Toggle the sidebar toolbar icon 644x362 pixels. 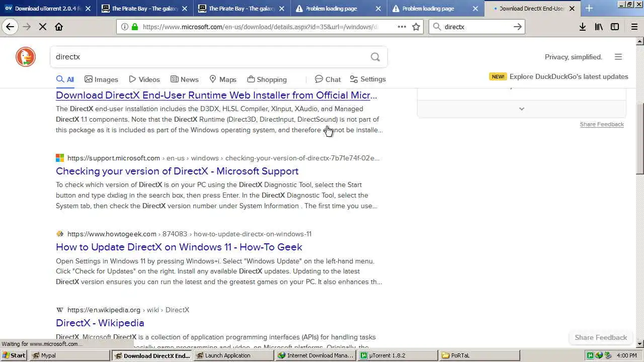pyautogui.click(x=615, y=27)
